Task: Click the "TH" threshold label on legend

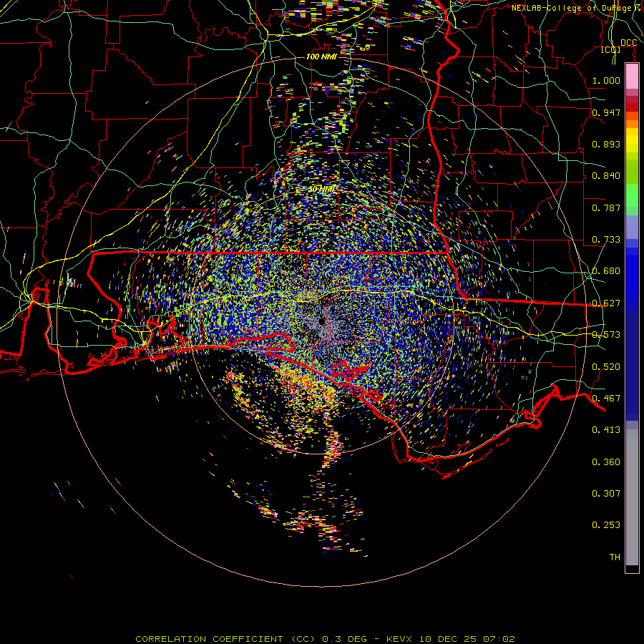Action: pos(615,557)
